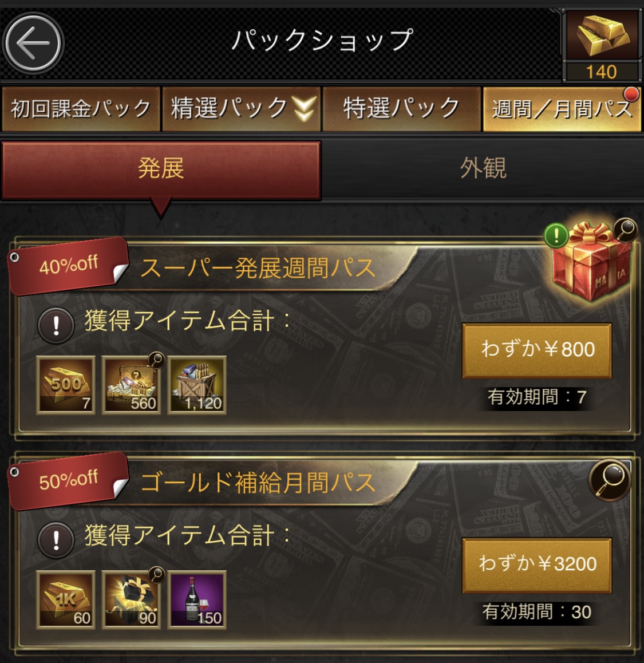Select the 1K gold bar item with 60
The image size is (644, 663).
[65, 599]
